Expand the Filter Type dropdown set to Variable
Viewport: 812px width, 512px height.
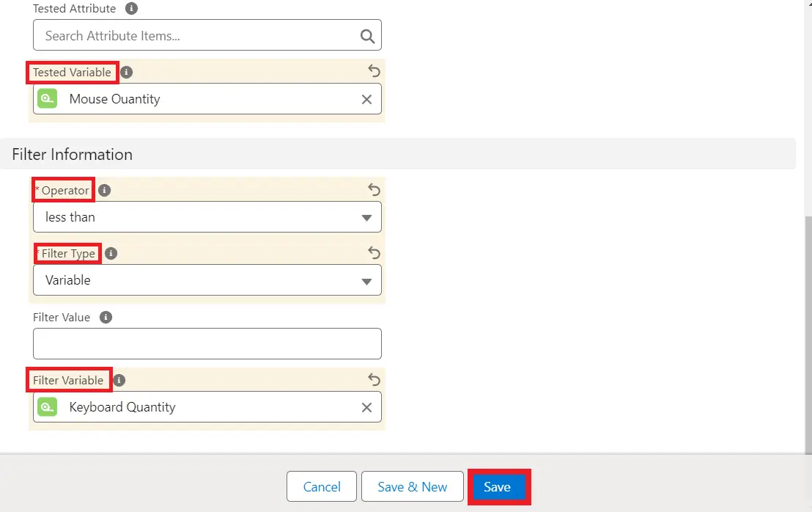(207, 280)
